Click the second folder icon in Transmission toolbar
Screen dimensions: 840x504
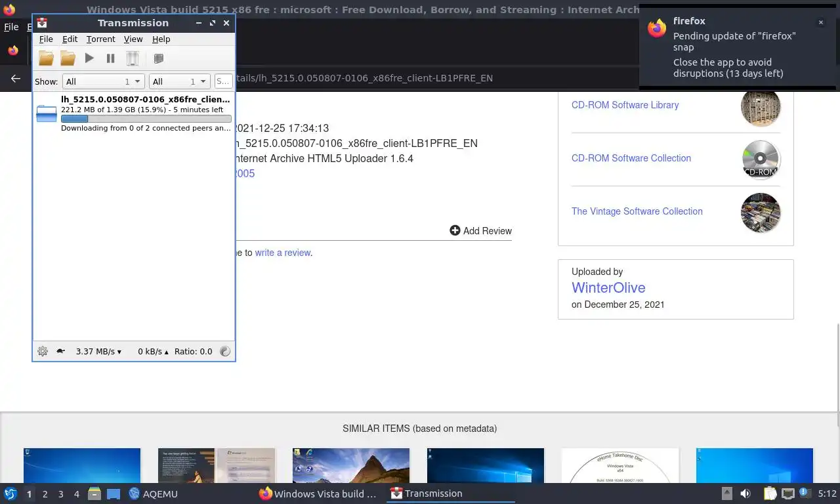[x=68, y=58]
